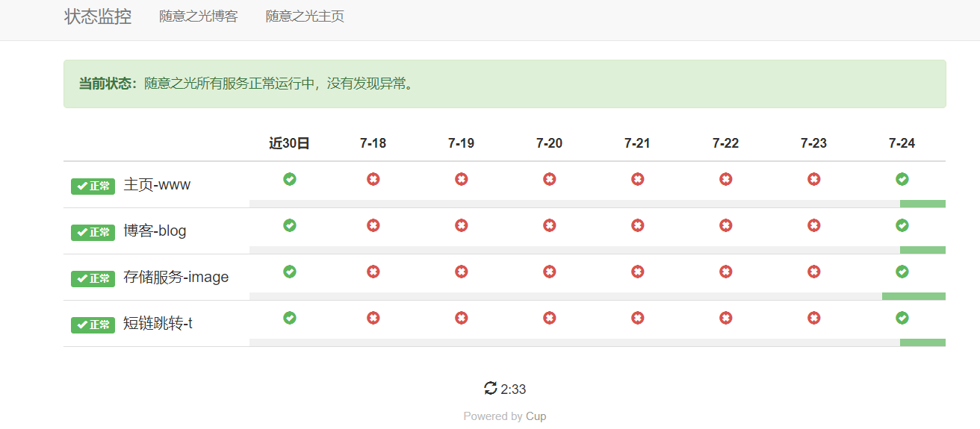Viewport: 980px width, 429px height.
Task: Click 博客-blog red error icon for 7-20
Action: pyautogui.click(x=549, y=225)
